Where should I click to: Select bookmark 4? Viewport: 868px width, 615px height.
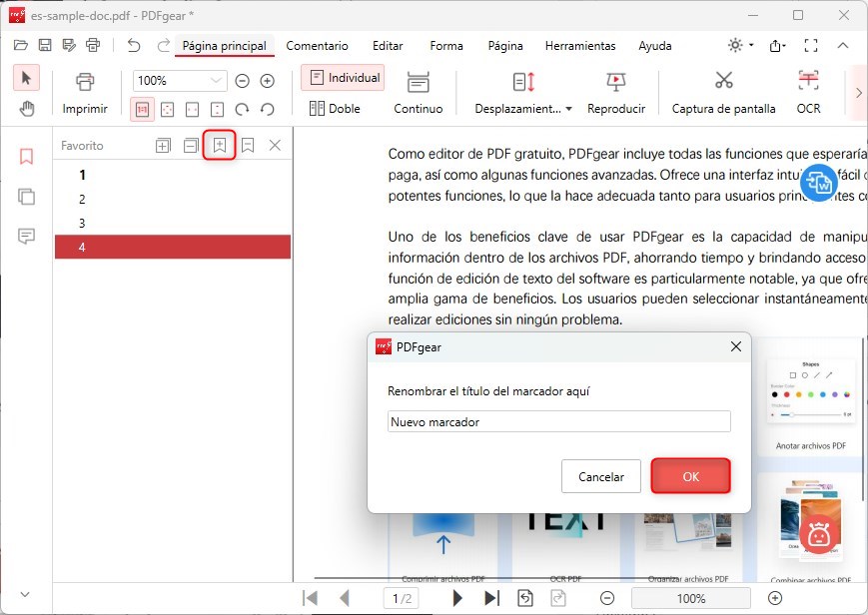pyautogui.click(x=173, y=247)
